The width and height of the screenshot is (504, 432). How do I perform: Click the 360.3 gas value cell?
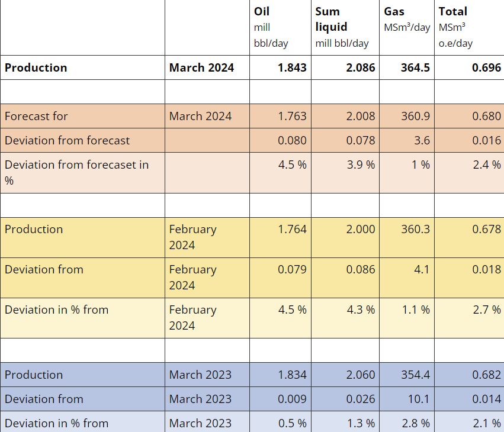coord(415,229)
